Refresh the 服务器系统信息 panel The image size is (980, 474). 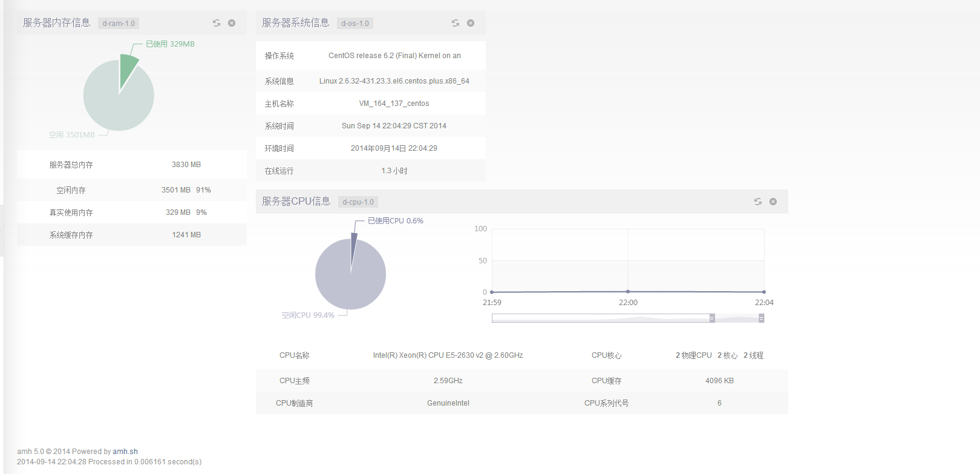click(456, 23)
